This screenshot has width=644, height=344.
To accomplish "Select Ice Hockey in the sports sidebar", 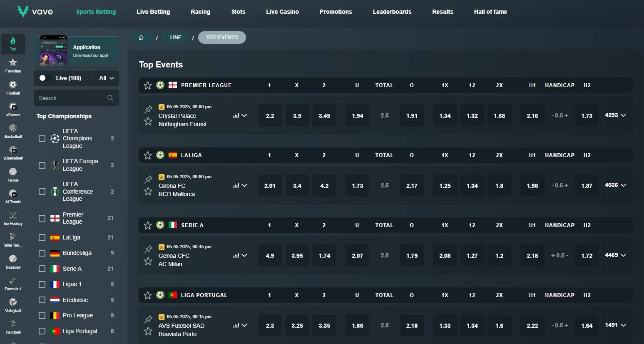I will [13, 218].
